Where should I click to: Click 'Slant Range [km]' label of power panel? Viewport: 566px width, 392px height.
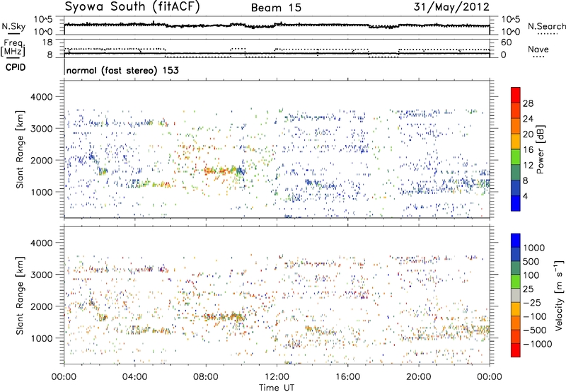[20, 150]
